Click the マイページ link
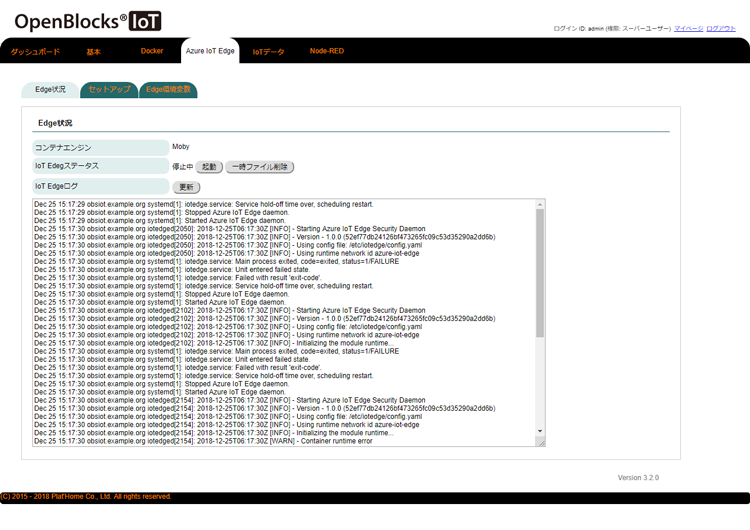The height and width of the screenshot is (530, 750). coord(688,29)
